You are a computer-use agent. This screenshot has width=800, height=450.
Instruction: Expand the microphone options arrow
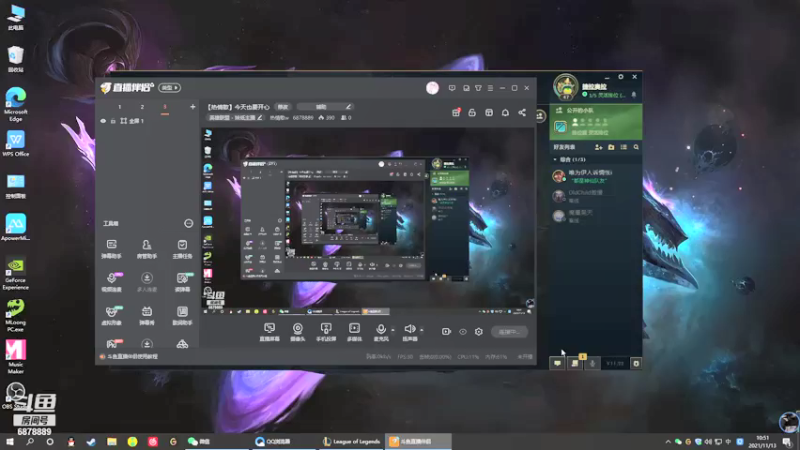[x=392, y=330]
